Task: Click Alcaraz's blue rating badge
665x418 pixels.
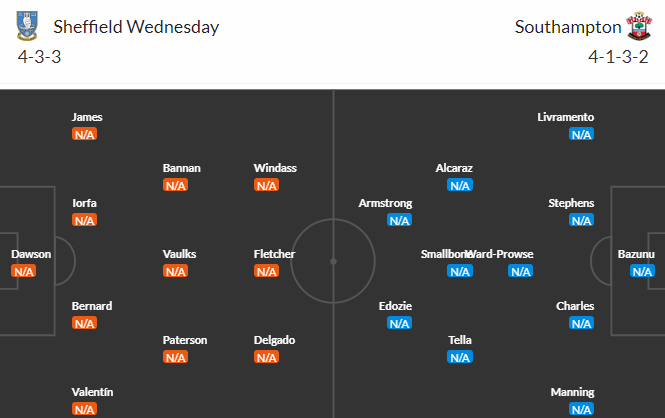Action: pos(460,185)
